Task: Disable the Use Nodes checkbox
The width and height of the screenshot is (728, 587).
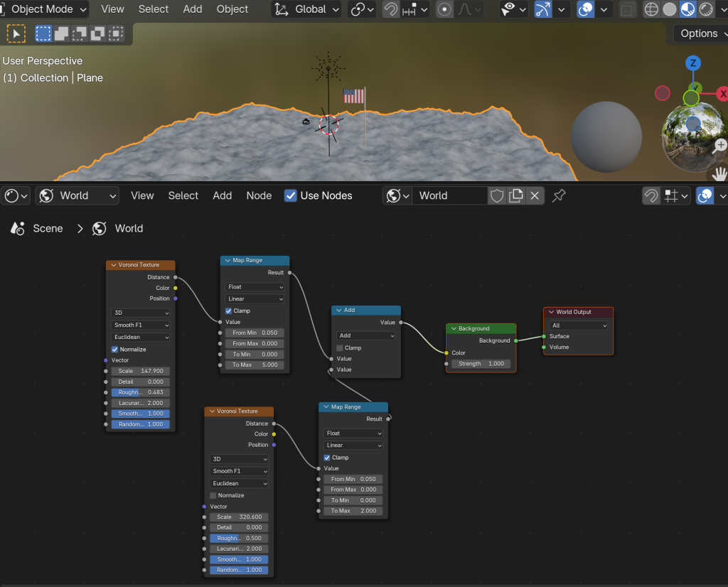Action: pyautogui.click(x=291, y=195)
